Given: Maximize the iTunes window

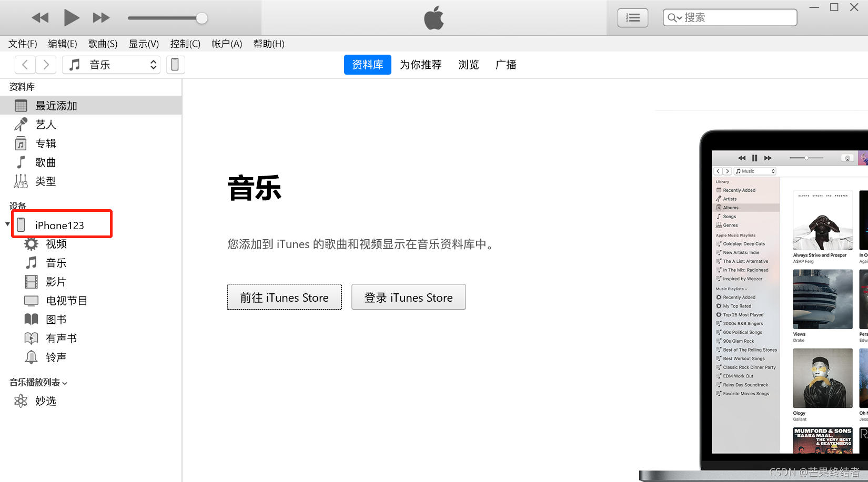Looking at the screenshot, I should click(x=834, y=7).
